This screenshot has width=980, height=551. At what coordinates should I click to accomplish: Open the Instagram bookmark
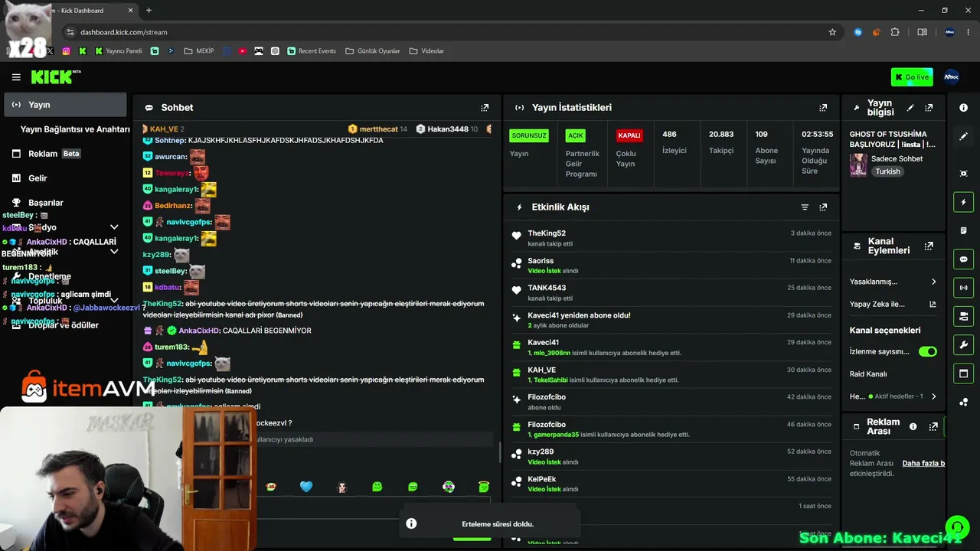click(67, 51)
